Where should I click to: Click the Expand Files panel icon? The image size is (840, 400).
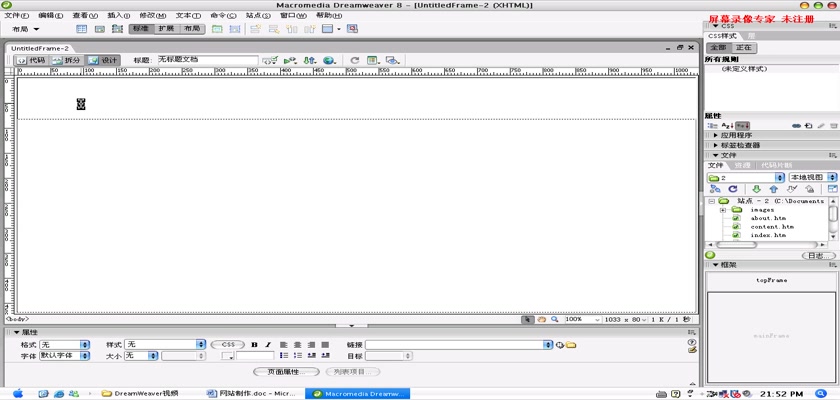pyautogui.click(x=832, y=189)
